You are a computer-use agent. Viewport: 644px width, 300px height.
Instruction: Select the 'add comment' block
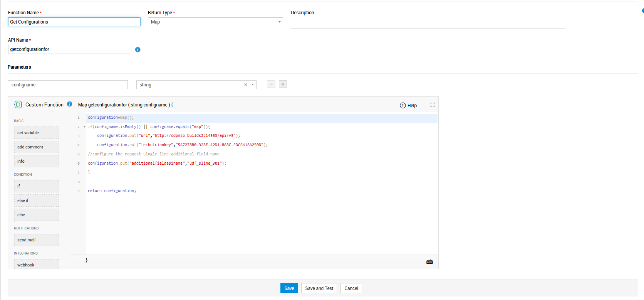[x=37, y=147]
